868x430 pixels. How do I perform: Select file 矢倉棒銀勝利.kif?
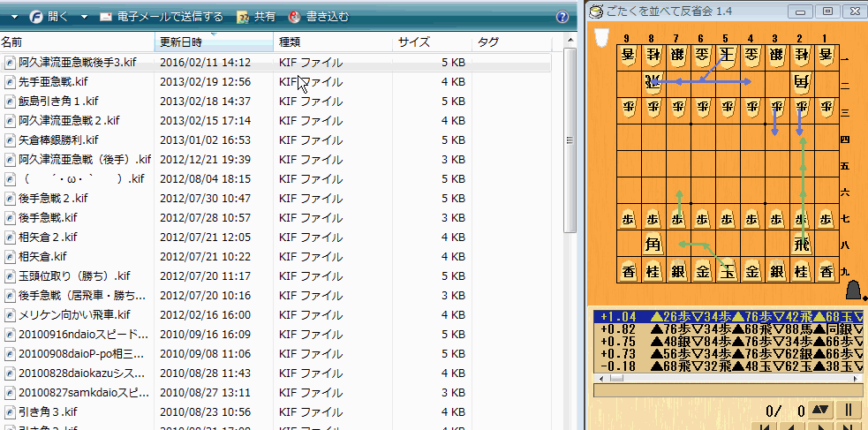click(x=58, y=140)
